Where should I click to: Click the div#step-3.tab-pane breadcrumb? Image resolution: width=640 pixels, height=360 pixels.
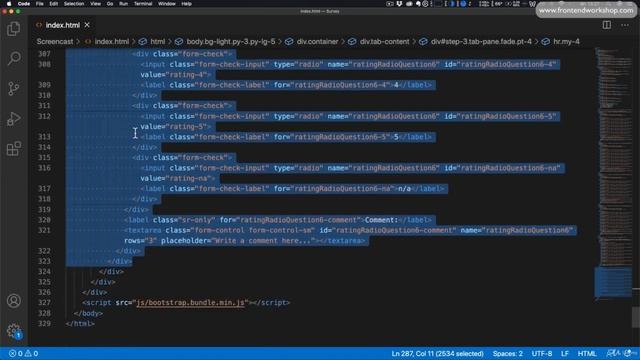[481, 42]
